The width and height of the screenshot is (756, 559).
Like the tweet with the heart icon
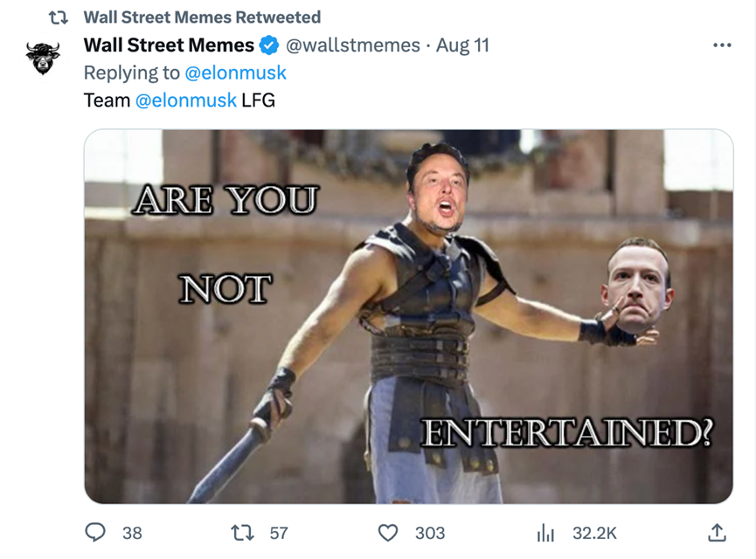tap(388, 533)
